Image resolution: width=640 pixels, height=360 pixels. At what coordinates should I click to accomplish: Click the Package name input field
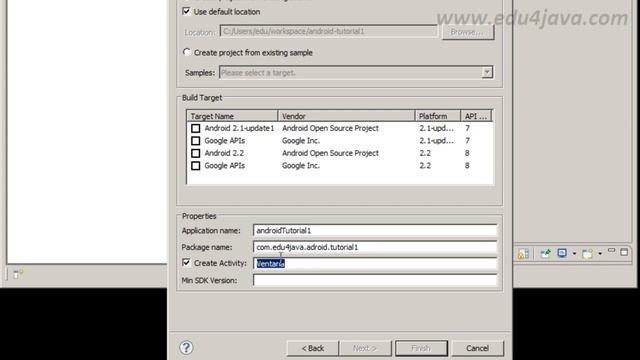(x=375, y=247)
